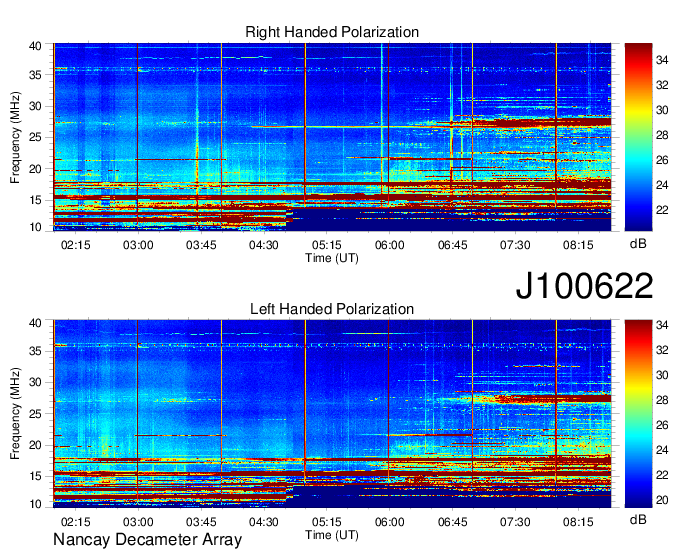
Task: Click the 25 MHz tick on top plot
Action: [35, 137]
